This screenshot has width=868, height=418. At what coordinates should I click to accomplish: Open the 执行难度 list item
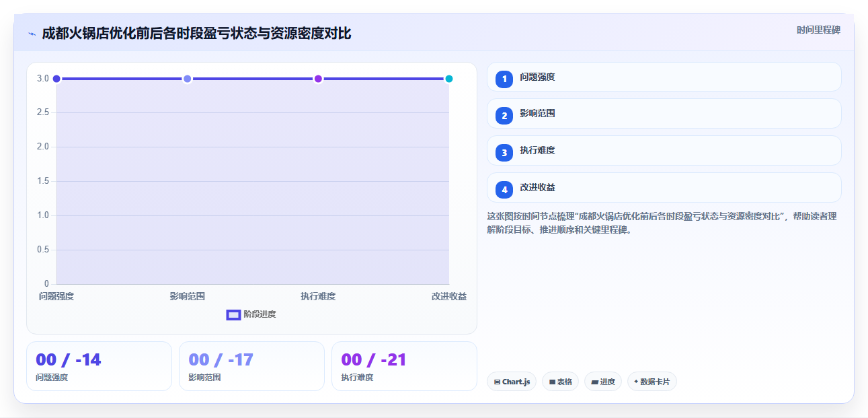[664, 150]
